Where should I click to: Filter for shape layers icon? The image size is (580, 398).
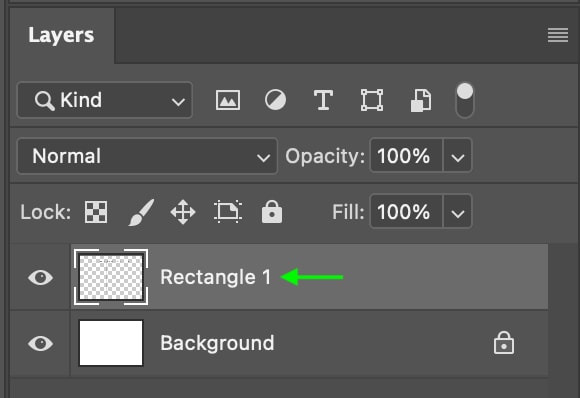372,100
